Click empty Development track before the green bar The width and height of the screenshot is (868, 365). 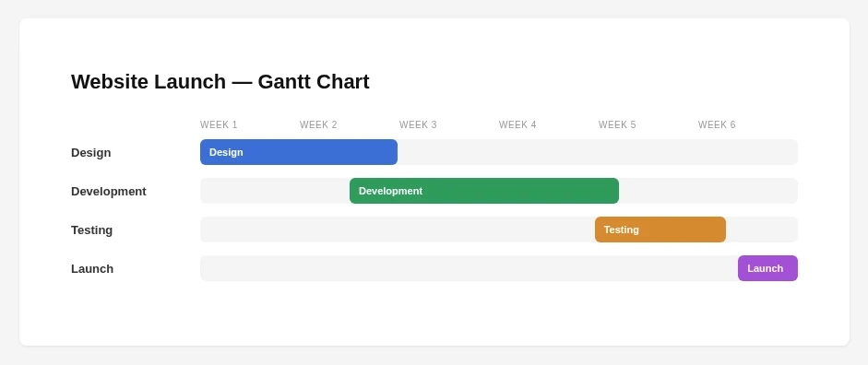[275, 191]
